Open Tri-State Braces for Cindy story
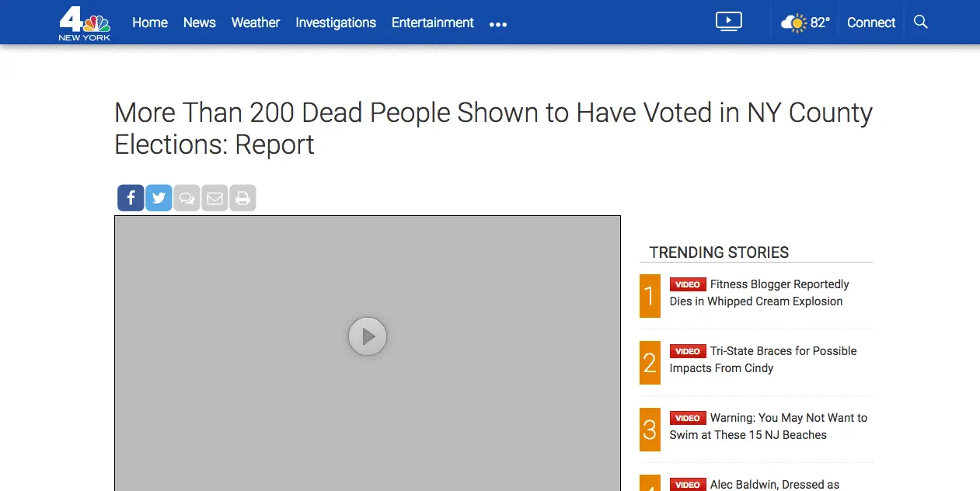Image resolution: width=980 pixels, height=491 pixels. [x=763, y=360]
